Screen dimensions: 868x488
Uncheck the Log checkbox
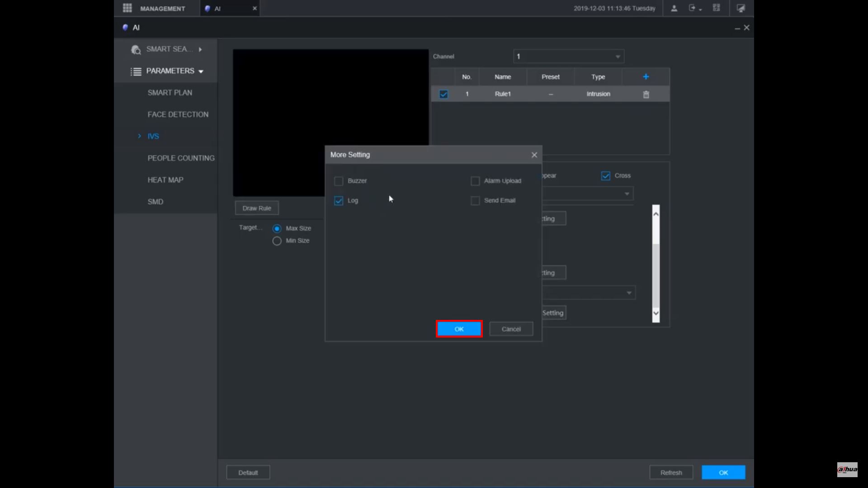tap(339, 201)
